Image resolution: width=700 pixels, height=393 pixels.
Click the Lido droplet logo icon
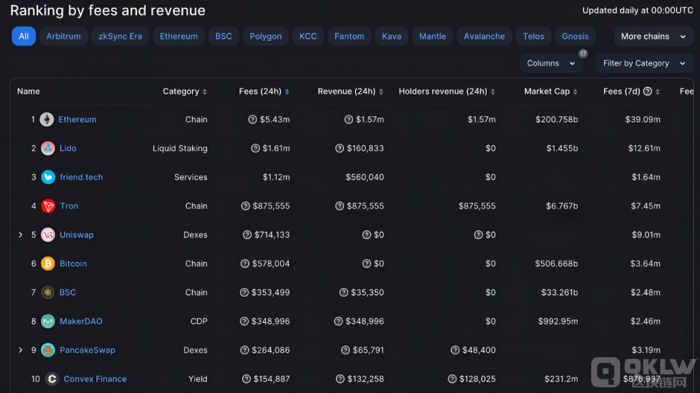point(48,148)
